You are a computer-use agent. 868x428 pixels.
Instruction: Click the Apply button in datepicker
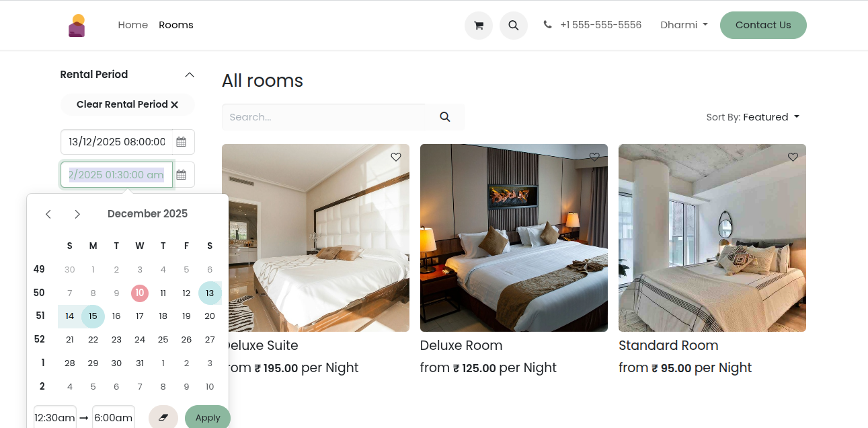pos(208,417)
